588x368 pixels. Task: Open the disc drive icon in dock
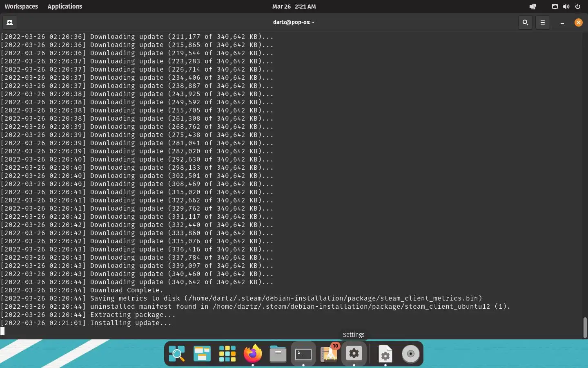(411, 354)
